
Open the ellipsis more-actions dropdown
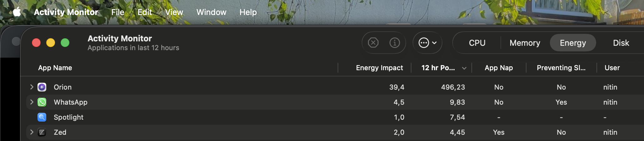tap(427, 43)
